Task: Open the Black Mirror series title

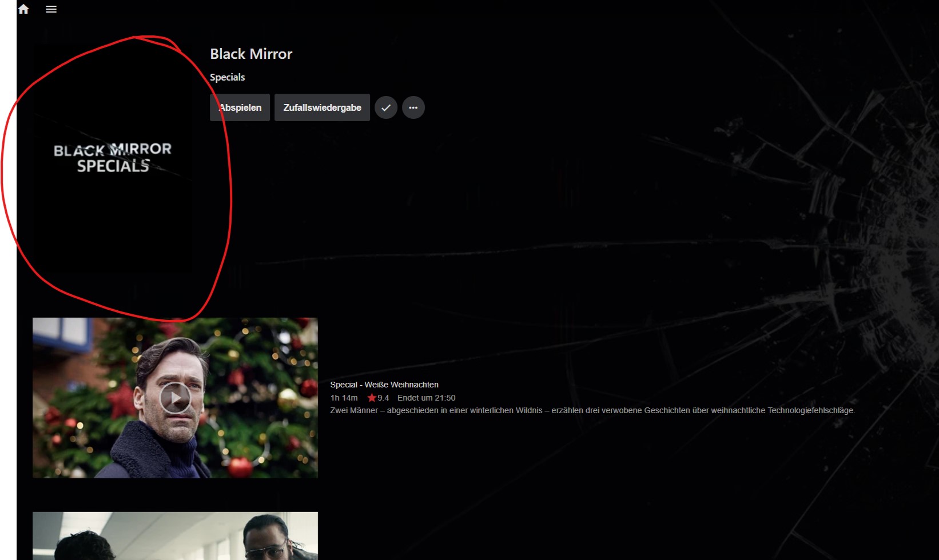Action: tap(251, 54)
